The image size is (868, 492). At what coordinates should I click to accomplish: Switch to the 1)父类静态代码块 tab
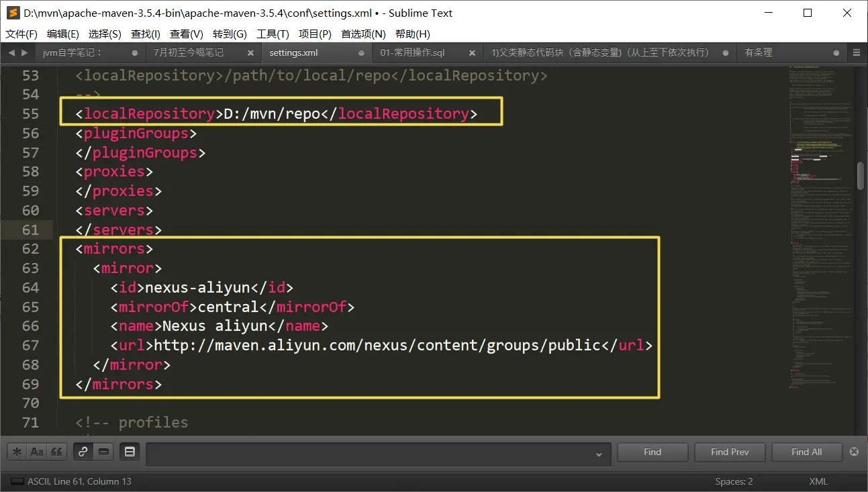pyautogui.click(x=610, y=52)
